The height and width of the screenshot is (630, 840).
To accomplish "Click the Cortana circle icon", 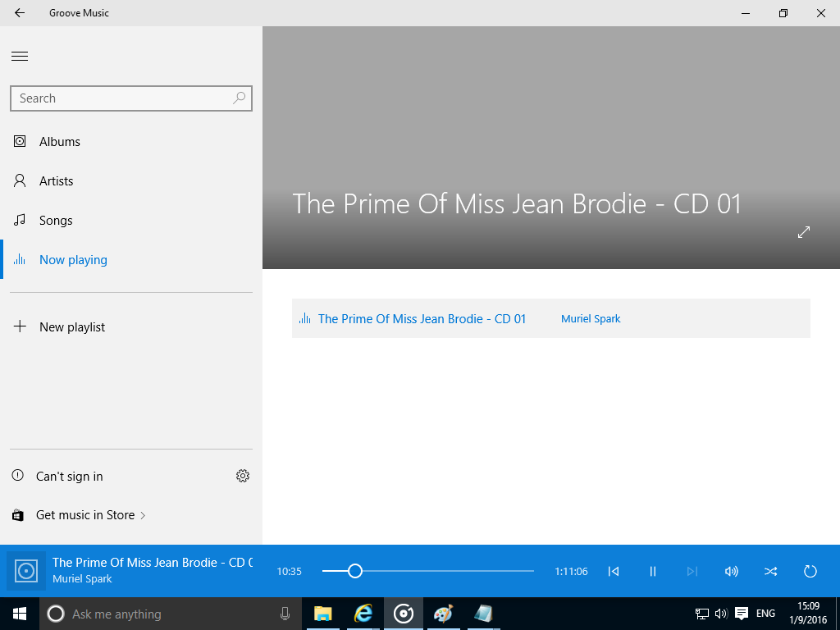I will (x=56, y=614).
